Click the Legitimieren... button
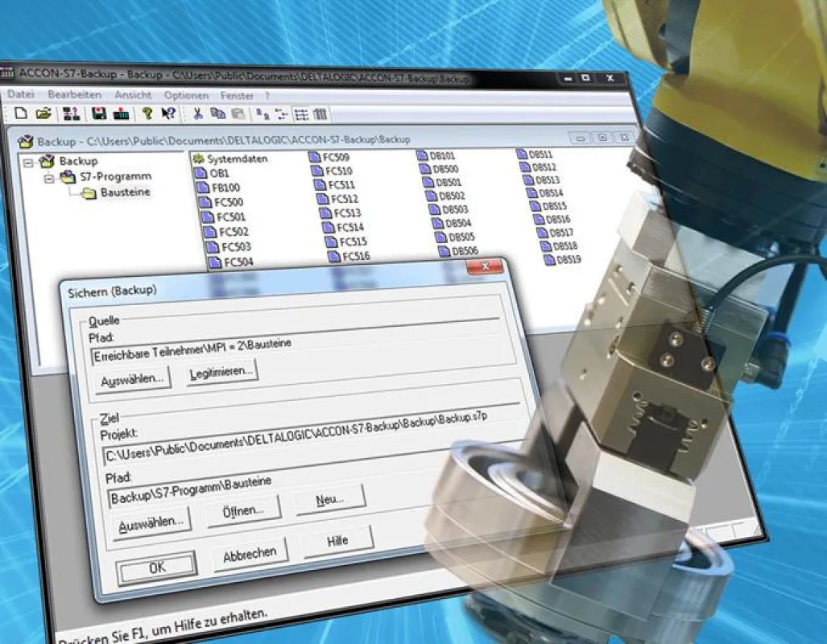Image resolution: width=827 pixels, height=644 pixels. click(222, 373)
